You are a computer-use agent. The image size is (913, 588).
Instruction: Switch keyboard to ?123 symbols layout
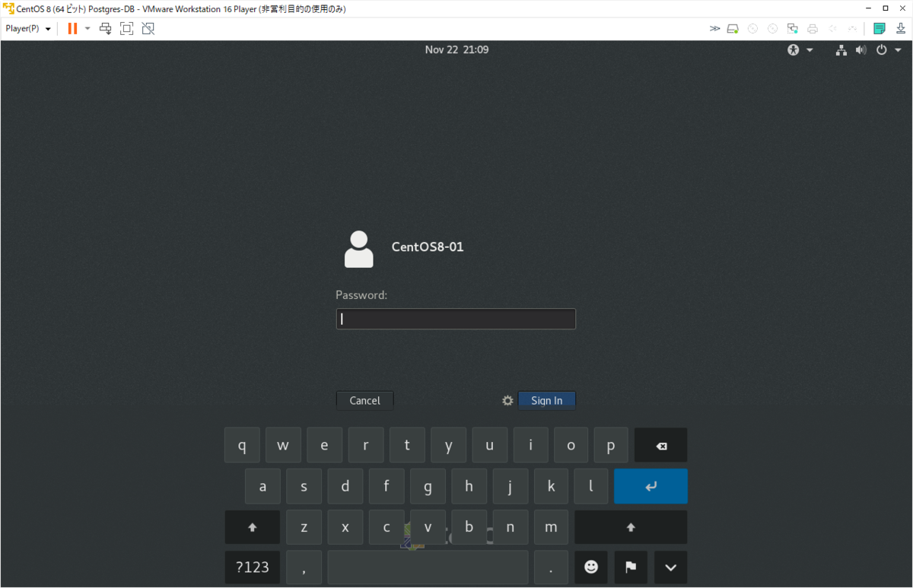253,567
